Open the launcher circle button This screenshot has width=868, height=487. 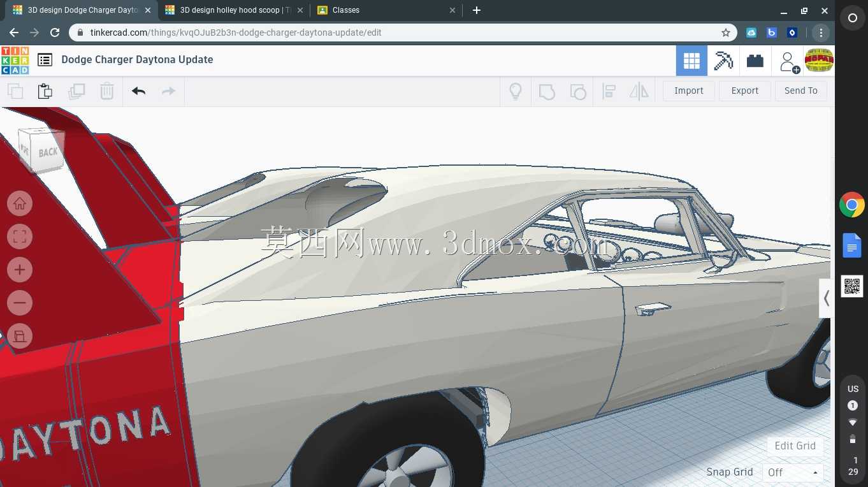tap(852, 18)
